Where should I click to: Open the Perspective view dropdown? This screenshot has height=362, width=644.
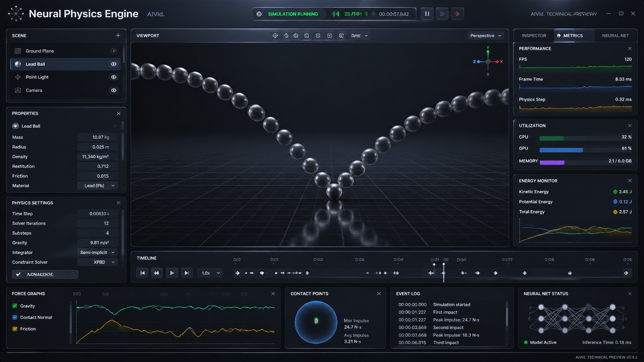click(486, 36)
